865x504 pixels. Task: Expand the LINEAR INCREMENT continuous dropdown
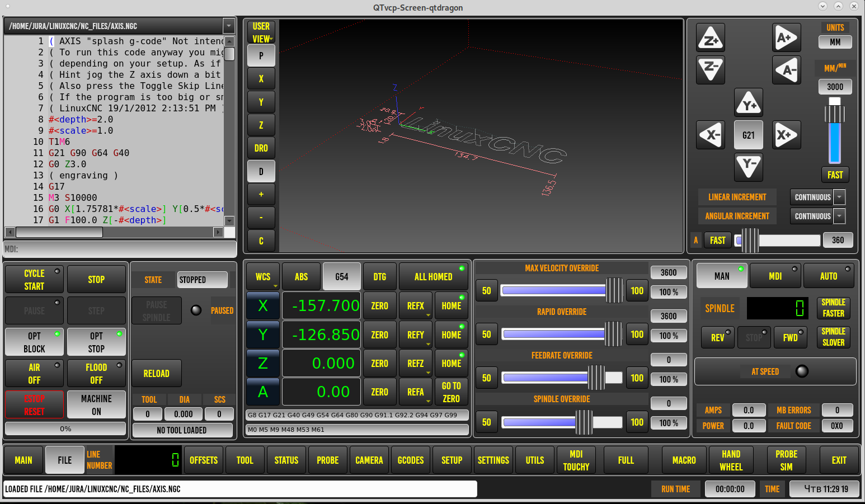pos(839,197)
